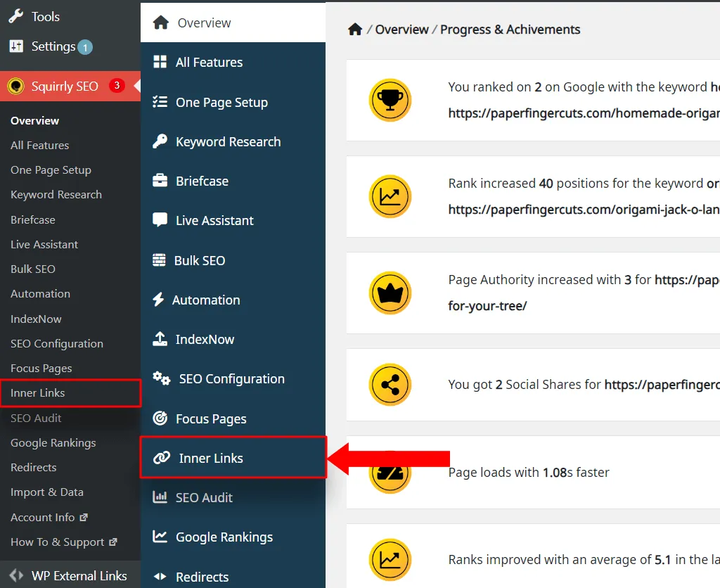Screen dimensions: 720x588
Task: Click the trophy achievement icon
Action: pyautogui.click(x=390, y=100)
